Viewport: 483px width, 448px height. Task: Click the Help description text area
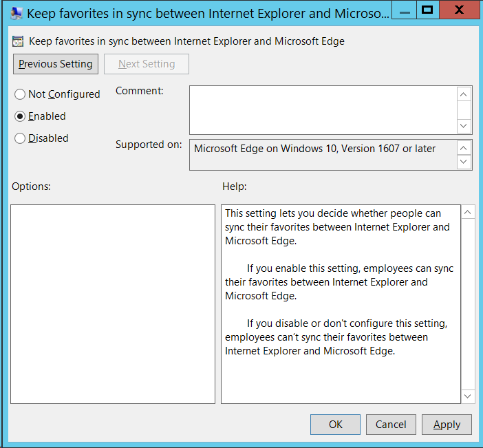click(341, 303)
